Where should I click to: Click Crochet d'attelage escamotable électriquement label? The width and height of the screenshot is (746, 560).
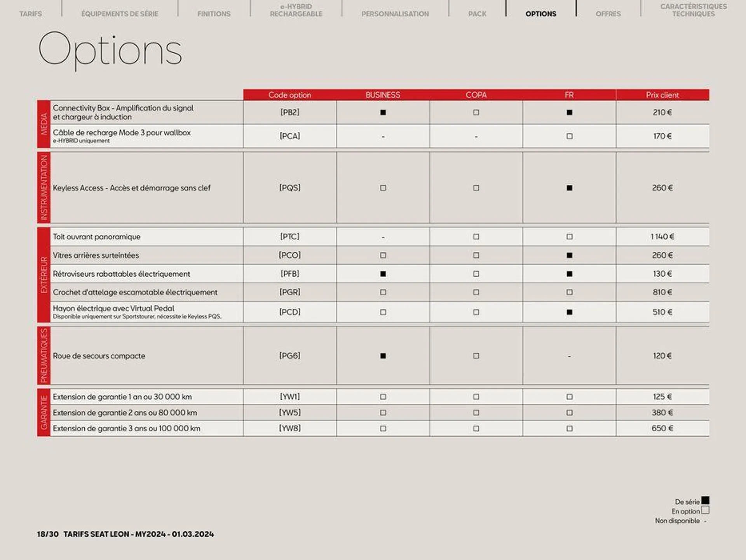tap(135, 292)
